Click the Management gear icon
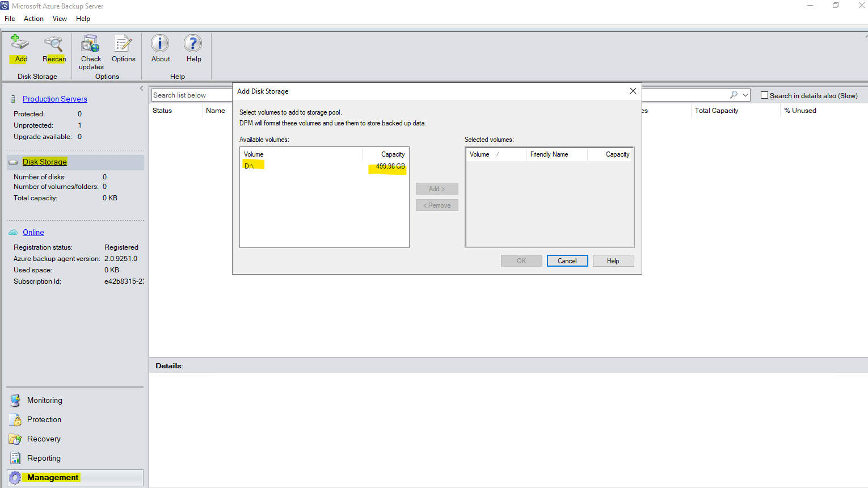 point(15,478)
